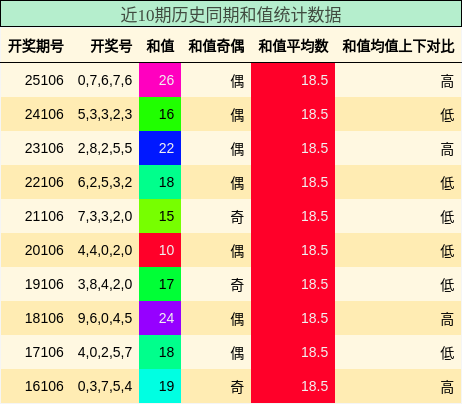Click 低 in row 24106
The width and height of the screenshot is (462, 404).
click(x=447, y=115)
